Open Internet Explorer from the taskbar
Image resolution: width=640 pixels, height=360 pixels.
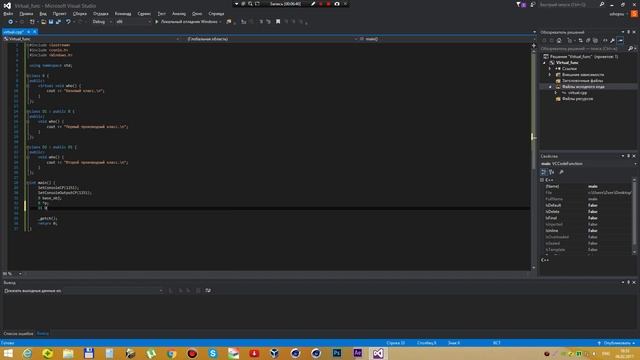[27, 353]
